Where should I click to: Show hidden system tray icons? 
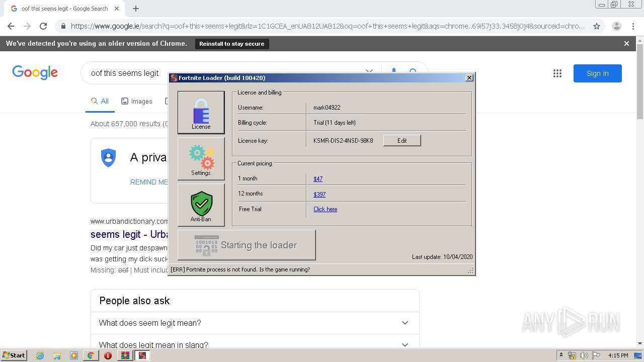point(561,355)
